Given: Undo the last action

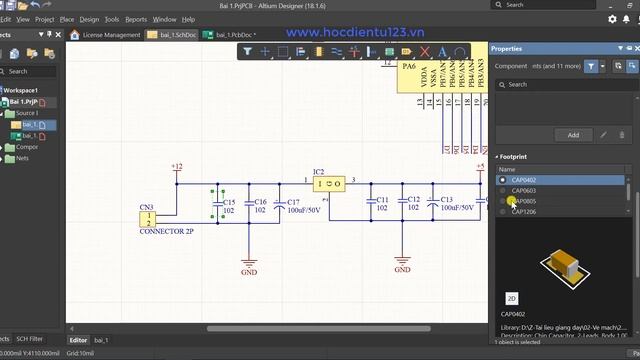Looking at the screenshot, I should (35, 5).
